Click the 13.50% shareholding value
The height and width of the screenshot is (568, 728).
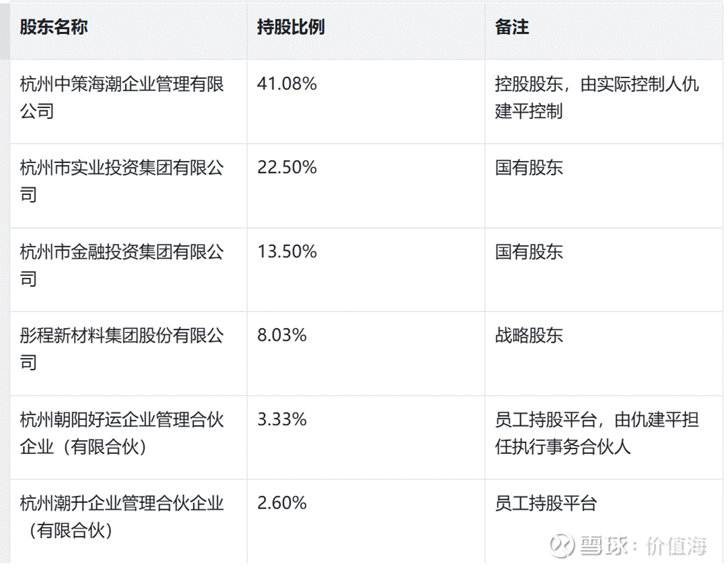pyautogui.click(x=286, y=252)
